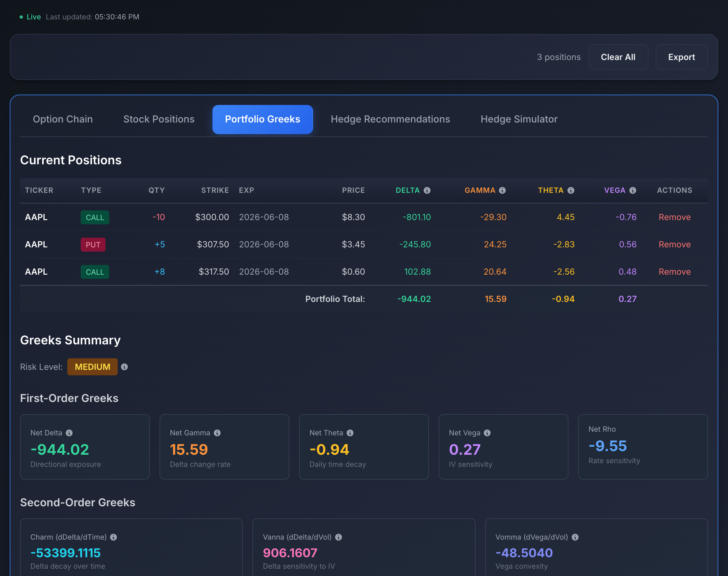Click the QTY column header
728x576 pixels.
(x=157, y=190)
